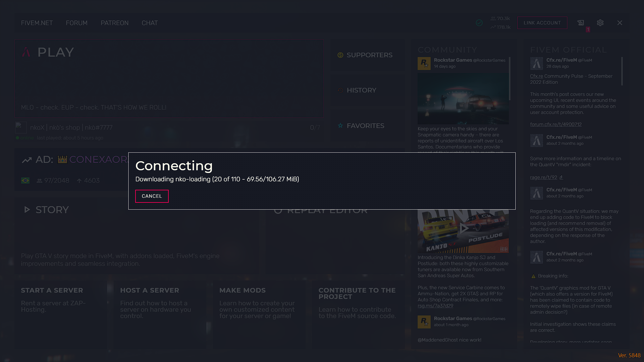Image resolution: width=644 pixels, height=362 pixels.
Task: Open the START A SERVER card
Action: tap(61, 314)
